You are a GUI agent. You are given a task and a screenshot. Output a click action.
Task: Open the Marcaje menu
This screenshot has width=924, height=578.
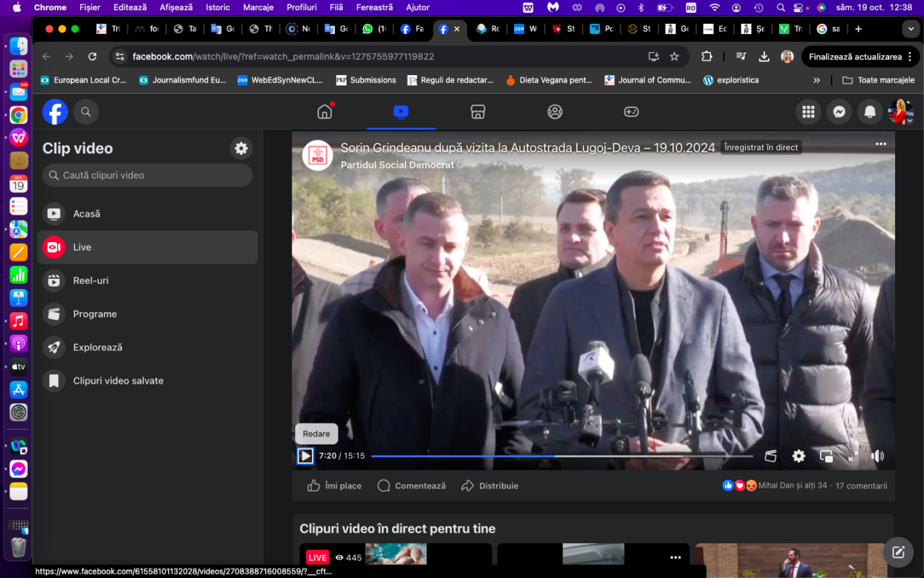[258, 7]
